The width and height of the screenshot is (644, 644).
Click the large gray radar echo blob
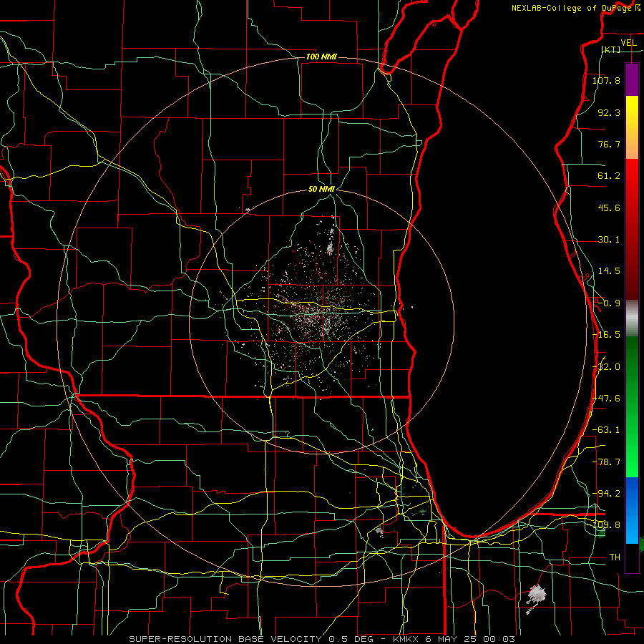click(x=537, y=594)
